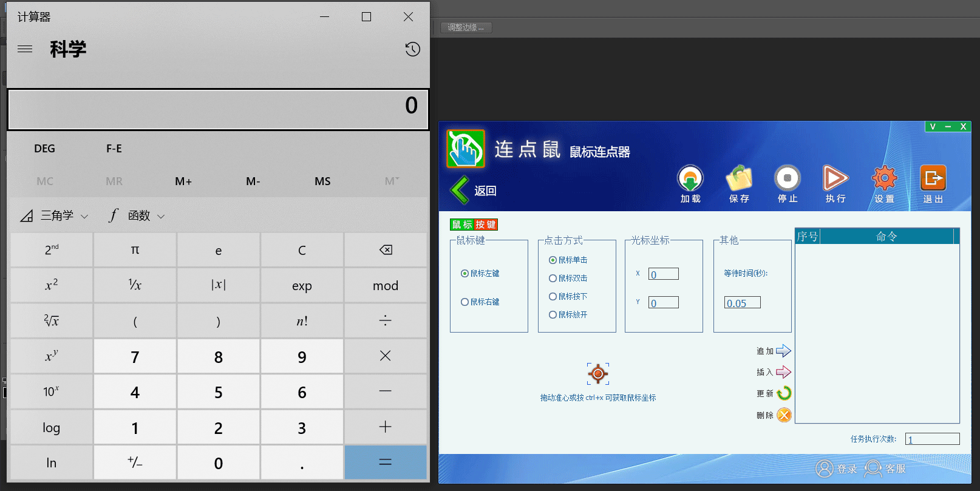Toggle F-E notation
This screenshot has height=491, width=980.
pyautogui.click(x=114, y=149)
